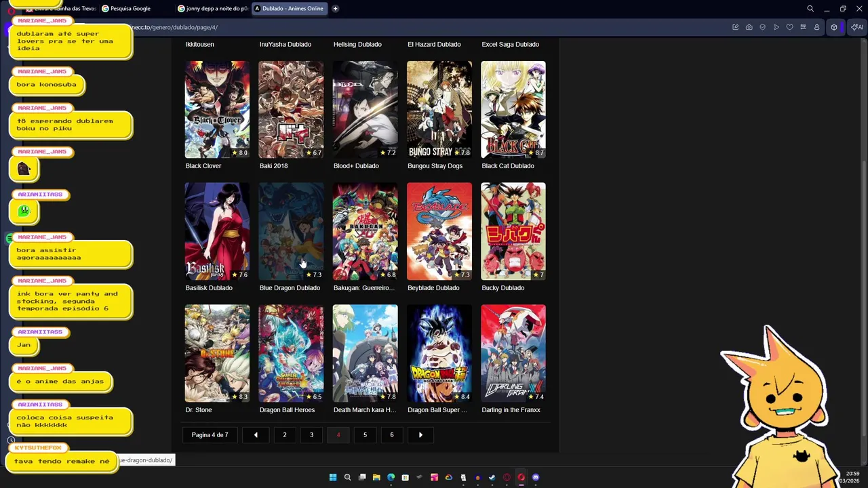868x488 pixels.
Task: Open Windows Start menu
Action: pyautogui.click(x=333, y=477)
